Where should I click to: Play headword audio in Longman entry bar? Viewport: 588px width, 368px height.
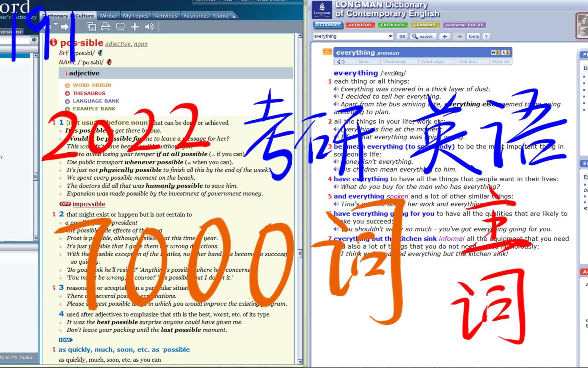340,62
